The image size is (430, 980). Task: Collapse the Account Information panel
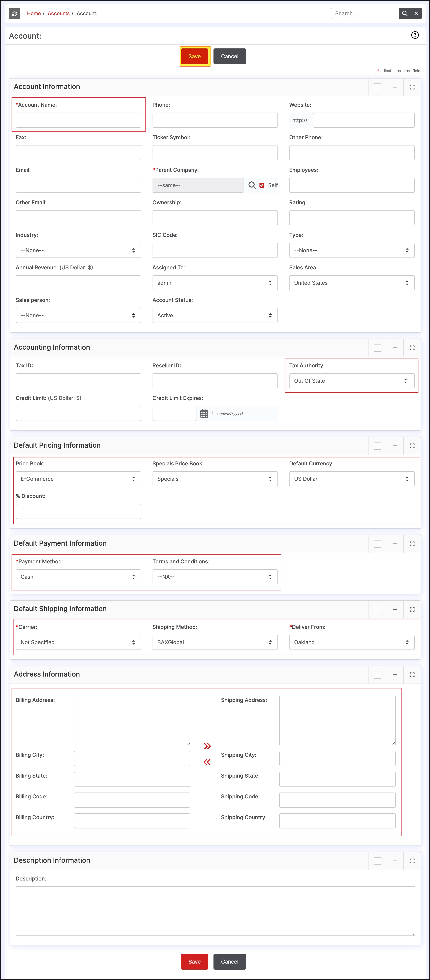pyautogui.click(x=395, y=87)
